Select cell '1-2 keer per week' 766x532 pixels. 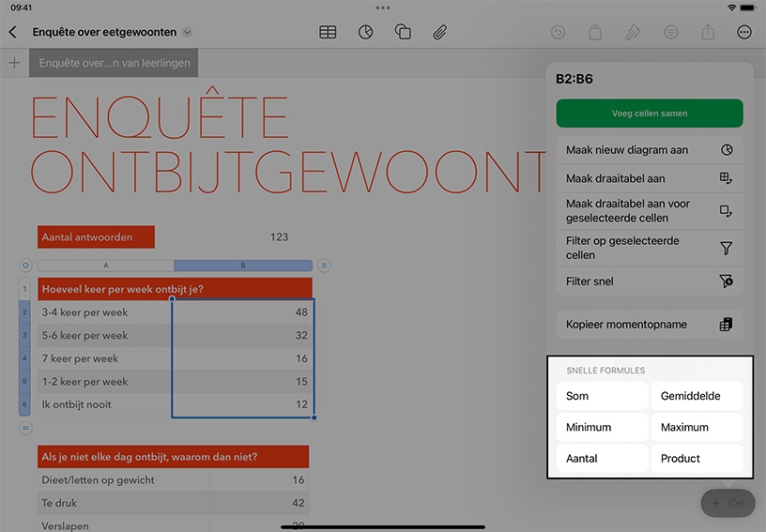click(104, 381)
